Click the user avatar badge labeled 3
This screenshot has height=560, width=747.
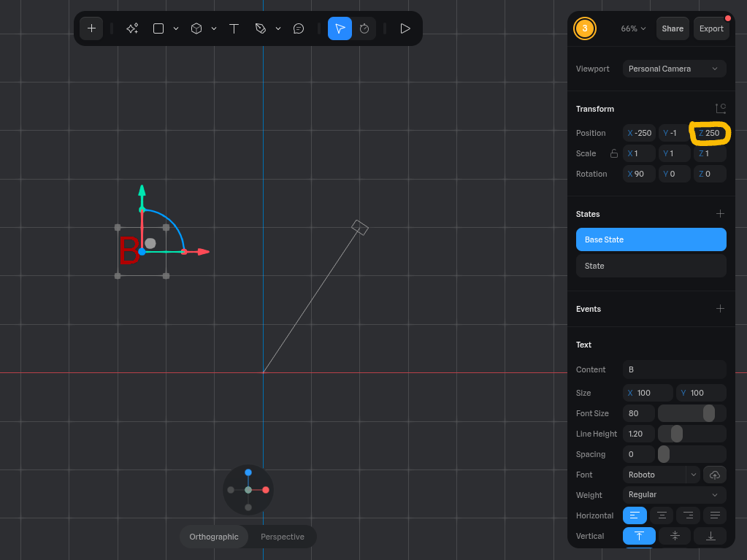click(585, 28)
